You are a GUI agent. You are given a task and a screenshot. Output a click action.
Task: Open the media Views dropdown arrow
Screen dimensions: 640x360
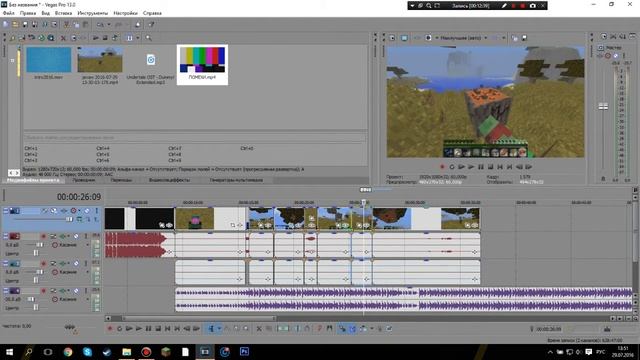(138, 38)
